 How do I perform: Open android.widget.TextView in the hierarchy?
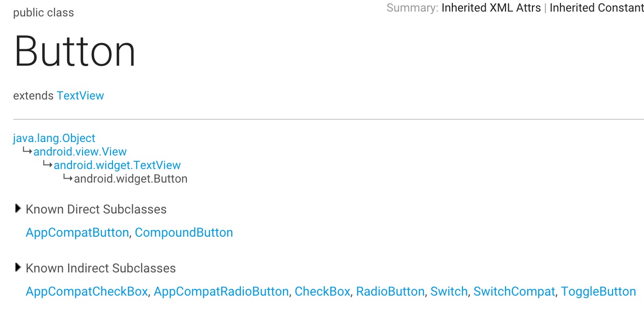click(x=117, y=165)
